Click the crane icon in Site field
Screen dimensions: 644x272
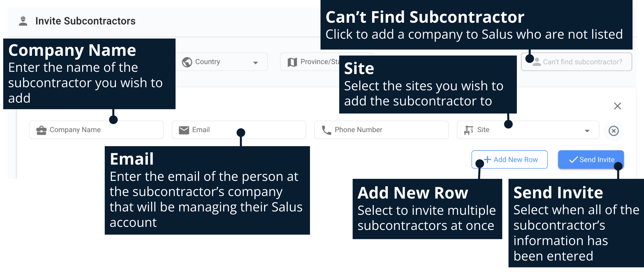click(x=468, y=130)
